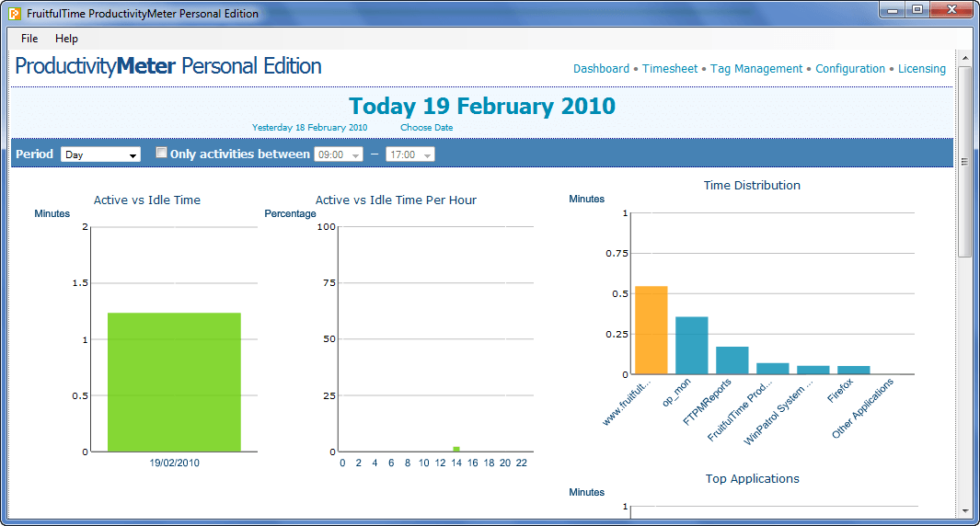Click the WinPatrol System bar

coord(813,370)
